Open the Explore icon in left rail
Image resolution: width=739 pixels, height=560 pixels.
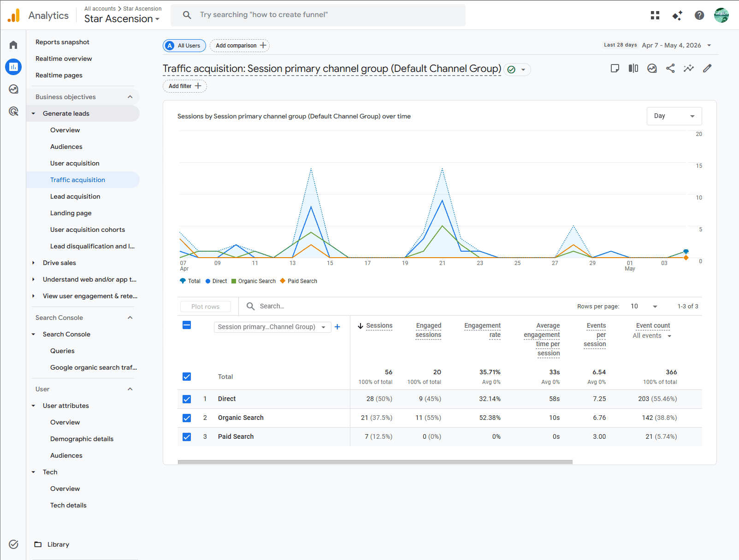[13, 89]
